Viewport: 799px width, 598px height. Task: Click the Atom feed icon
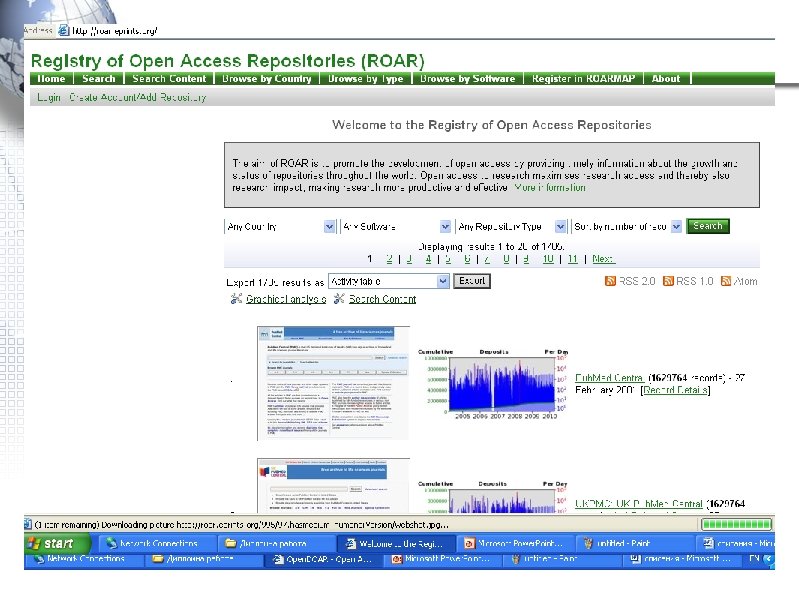click(x=726, y=281)
